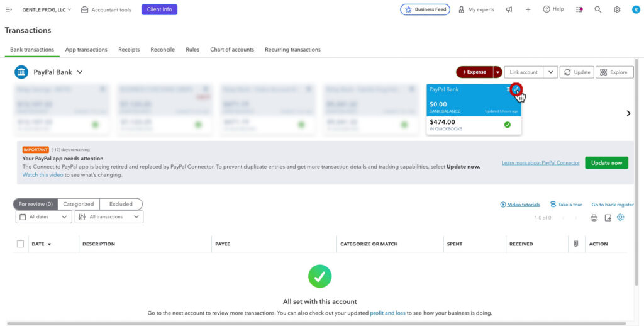Click the profit and loss link
644x326 pixels.
387,313
